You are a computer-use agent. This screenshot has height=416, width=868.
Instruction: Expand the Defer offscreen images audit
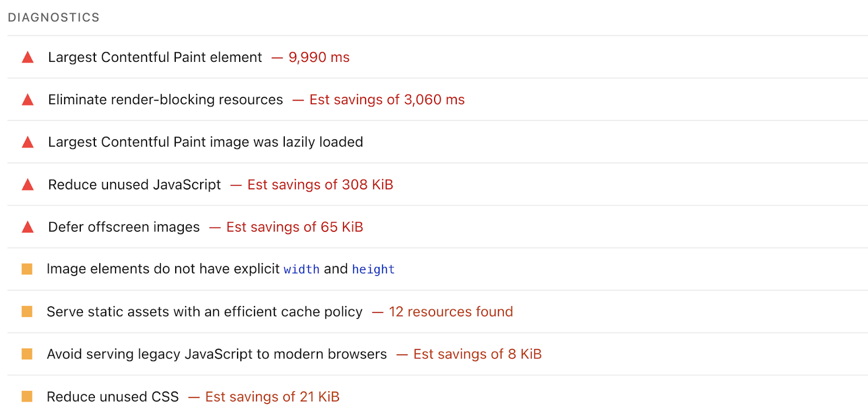click(x=124, y=227)
